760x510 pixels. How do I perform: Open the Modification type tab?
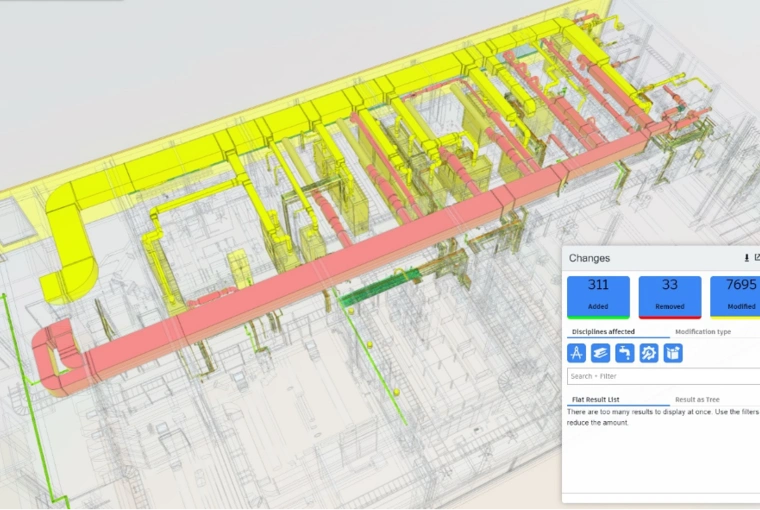pyautogui.click(x=702, y=332)
